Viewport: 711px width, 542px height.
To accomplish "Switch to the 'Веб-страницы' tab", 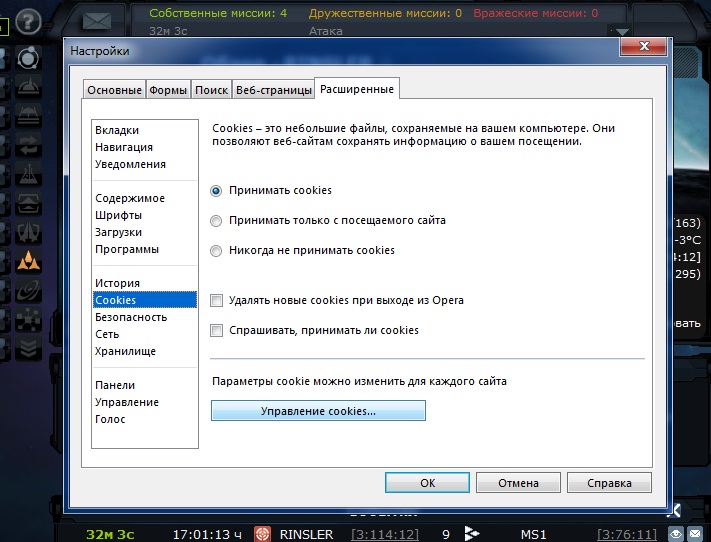I will pos(273,90).
